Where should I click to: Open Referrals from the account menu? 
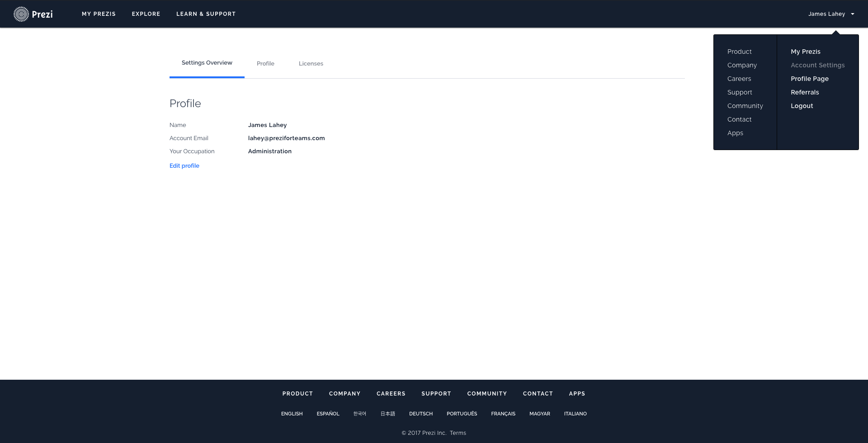(805, 92)
